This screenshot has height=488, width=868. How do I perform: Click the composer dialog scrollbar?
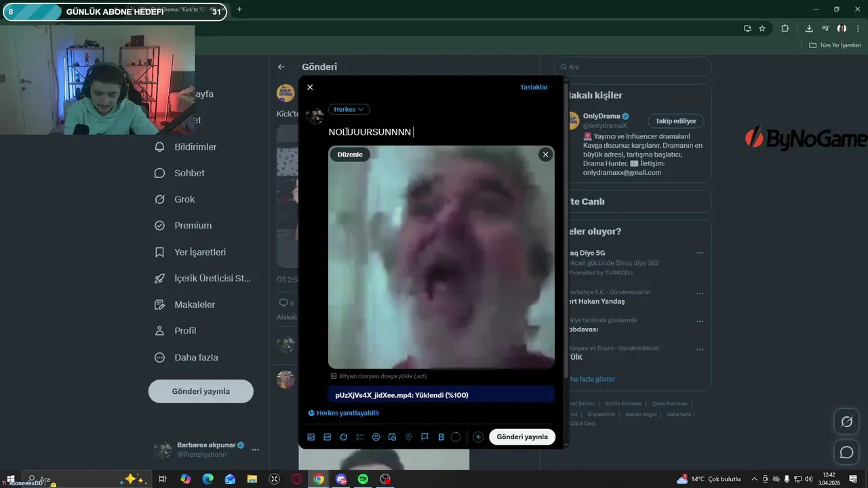pos(566,230)
